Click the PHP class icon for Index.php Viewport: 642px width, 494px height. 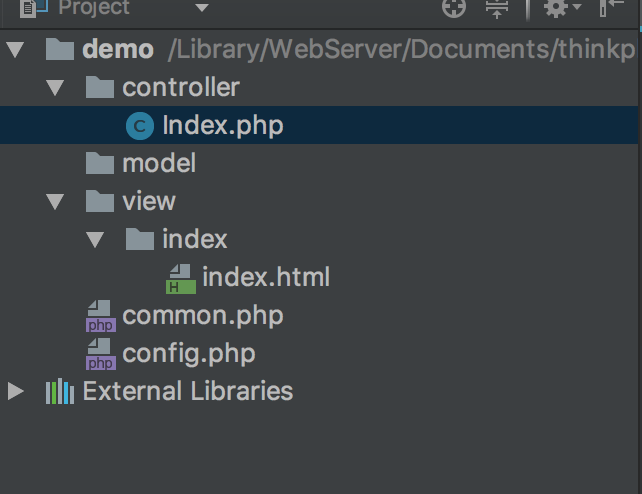[139, 126]
